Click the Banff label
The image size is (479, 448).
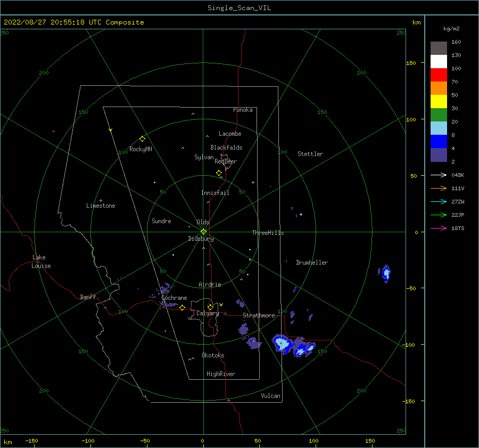(88, 297)
